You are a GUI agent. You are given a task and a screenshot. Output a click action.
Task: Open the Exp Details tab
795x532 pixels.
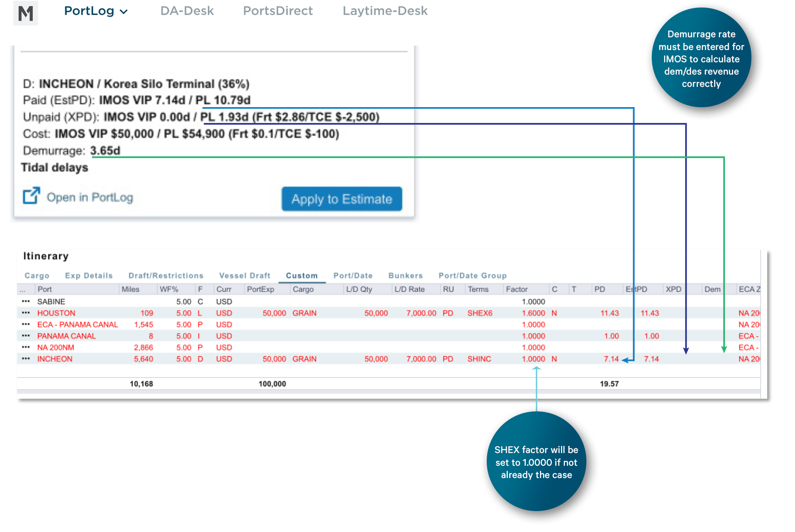[89, 275]
